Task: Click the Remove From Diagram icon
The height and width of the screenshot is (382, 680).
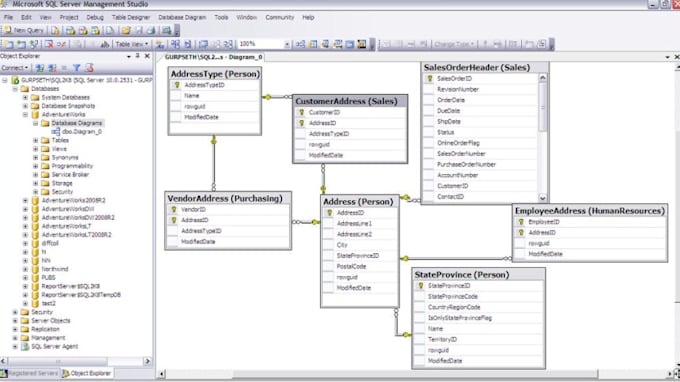Action: [x=61, y=44]
